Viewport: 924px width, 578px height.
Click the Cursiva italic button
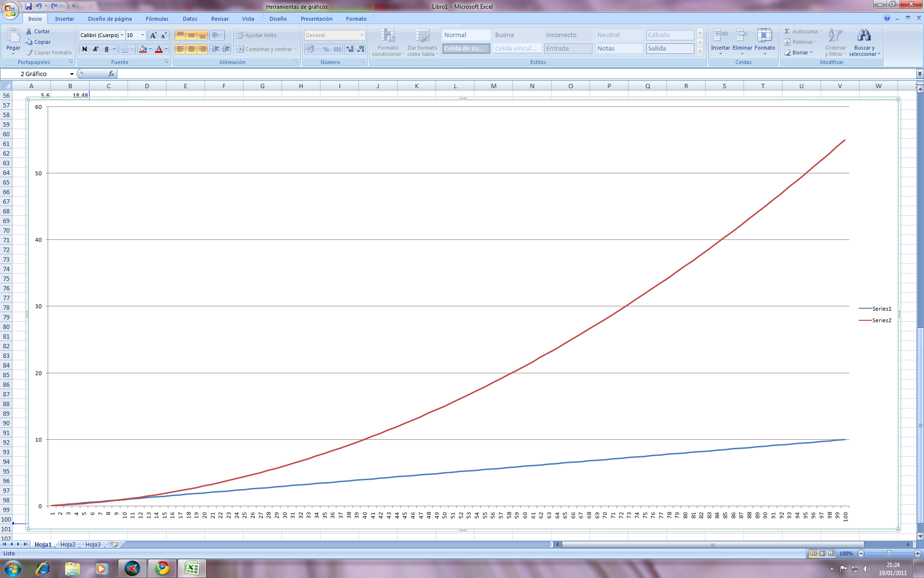96,49
